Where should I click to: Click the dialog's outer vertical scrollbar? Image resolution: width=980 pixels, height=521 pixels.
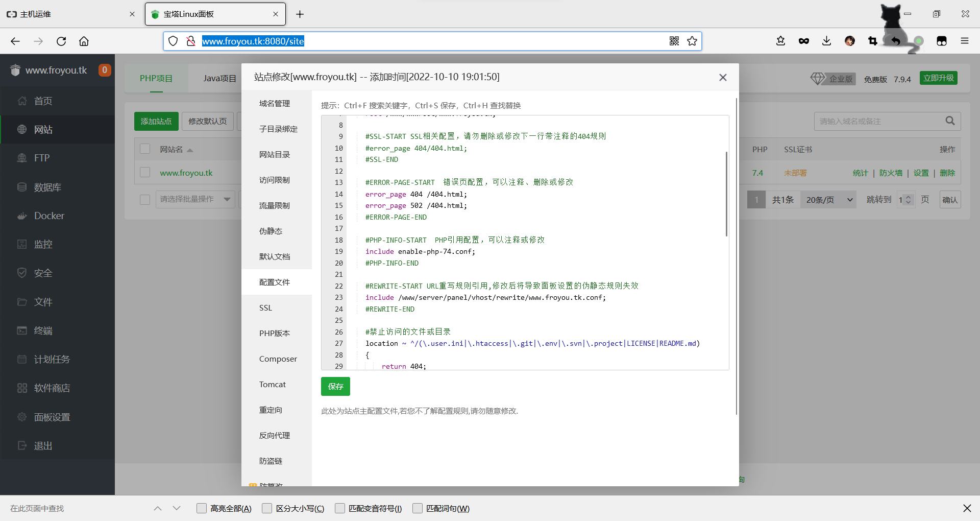tap(737, 255)
